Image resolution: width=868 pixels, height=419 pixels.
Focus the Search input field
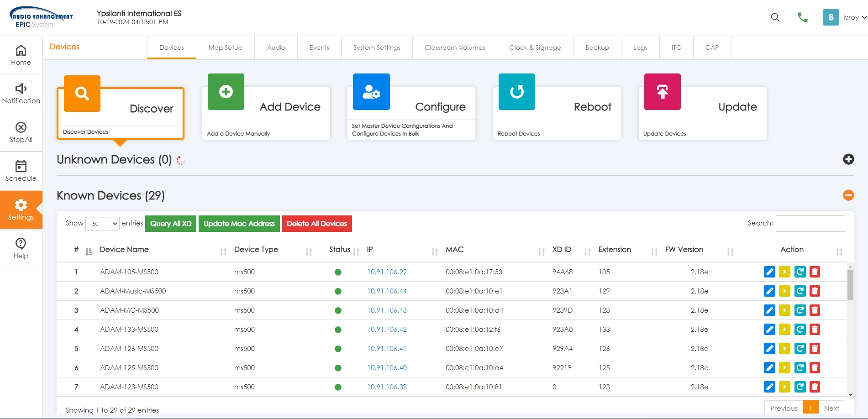point(810,224)
